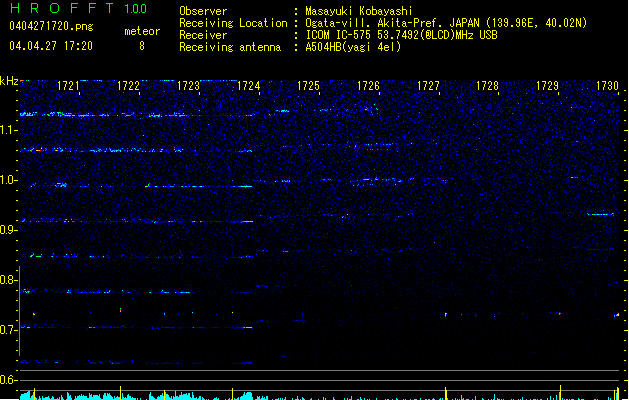The image size is (629, 400).
Task: Click the 1723 time axis marker
Action: (188, 86)
